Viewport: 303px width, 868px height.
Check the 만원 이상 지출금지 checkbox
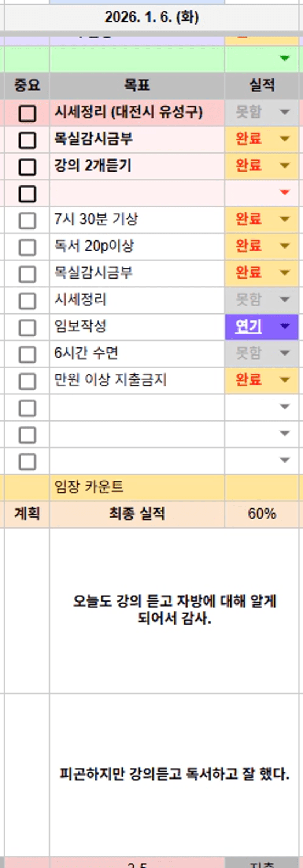point(27,381)
